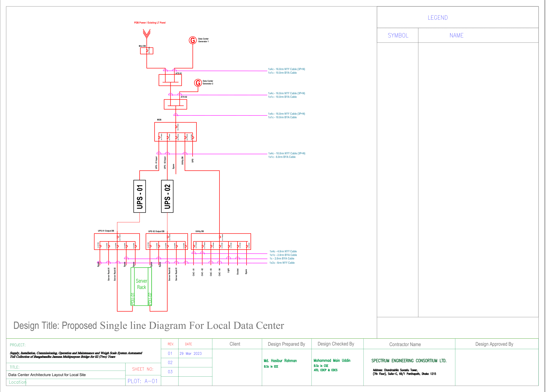
Task: Click the TITLE: field label
Action: coord(14,367)
